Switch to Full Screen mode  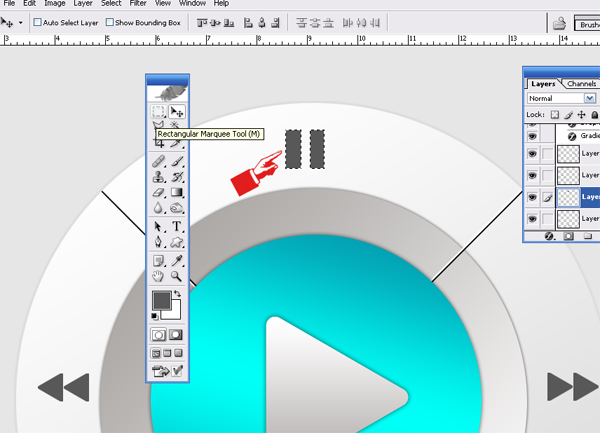[x=178, y=353]
